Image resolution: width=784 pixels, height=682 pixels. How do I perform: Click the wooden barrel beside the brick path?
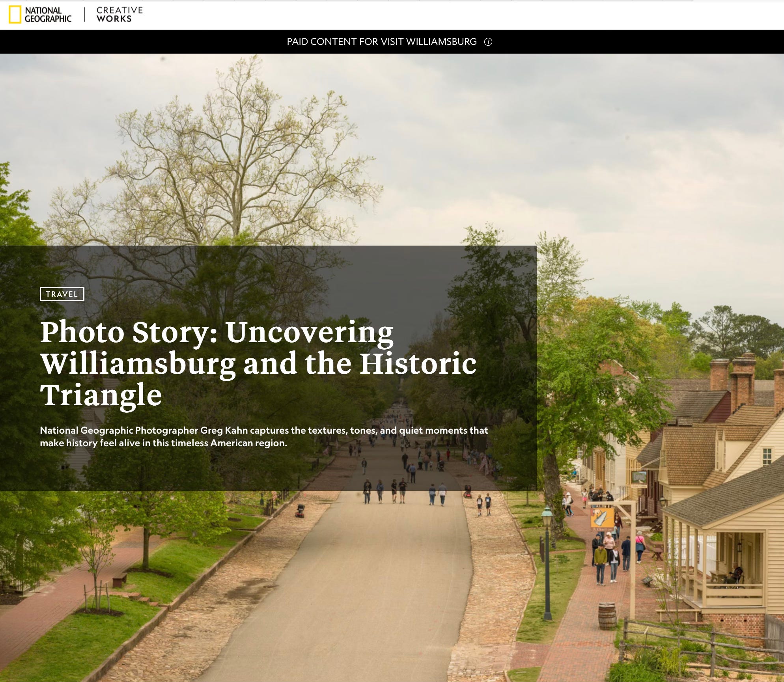[x=607, y=616]
